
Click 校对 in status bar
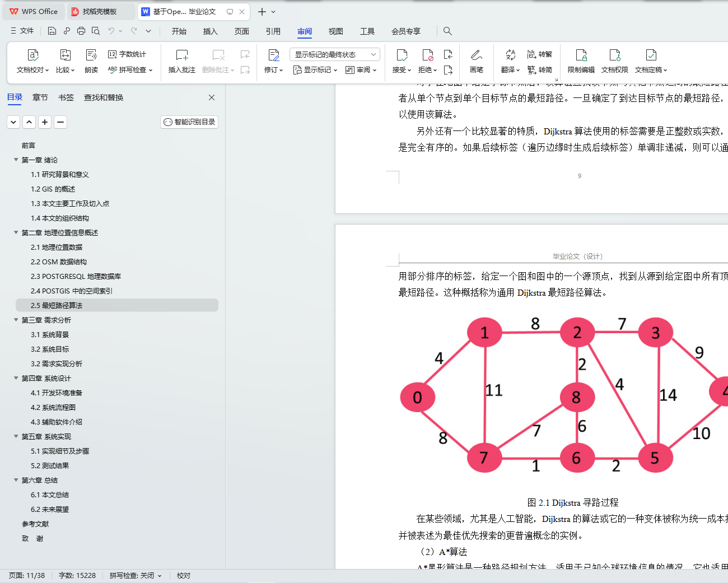[184, 576]
